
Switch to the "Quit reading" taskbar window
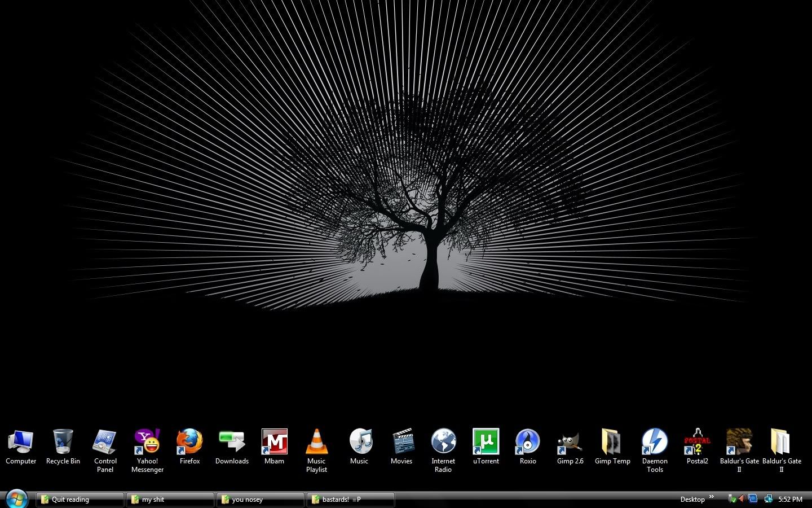pos(80,500)
